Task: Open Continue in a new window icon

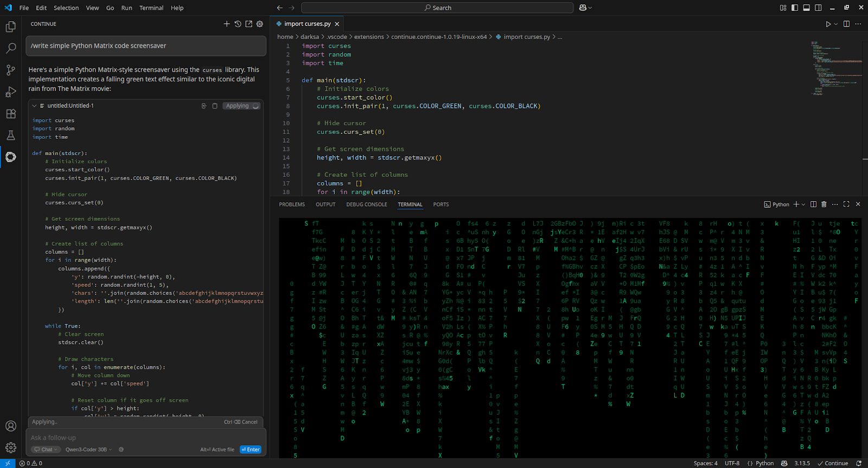Action: pyautogui.click(x=248, y=24)
